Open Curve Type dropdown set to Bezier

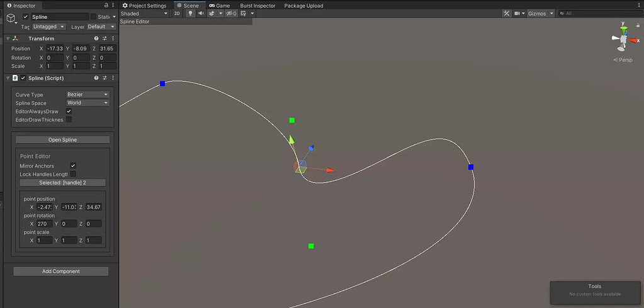coord(88,94)
